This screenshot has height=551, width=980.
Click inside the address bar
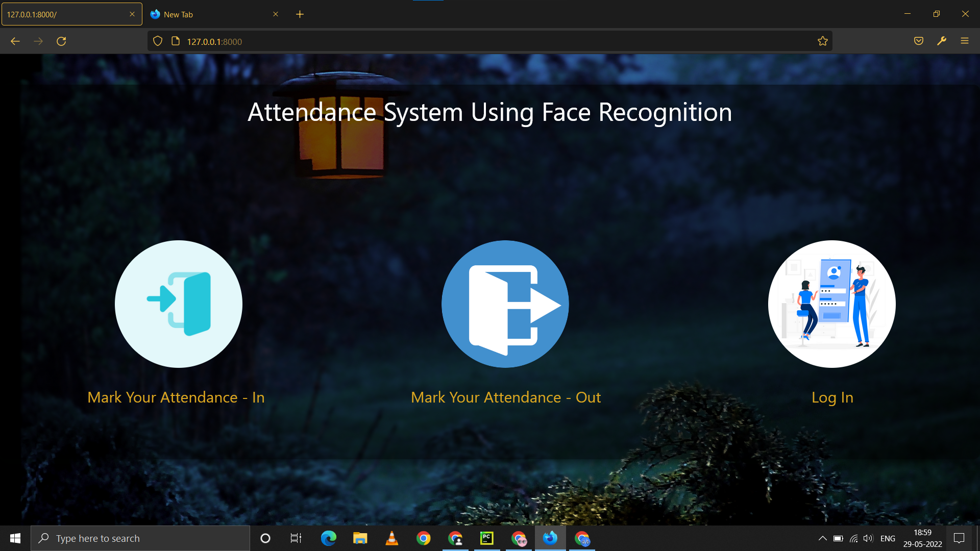[x=459, y=41]
